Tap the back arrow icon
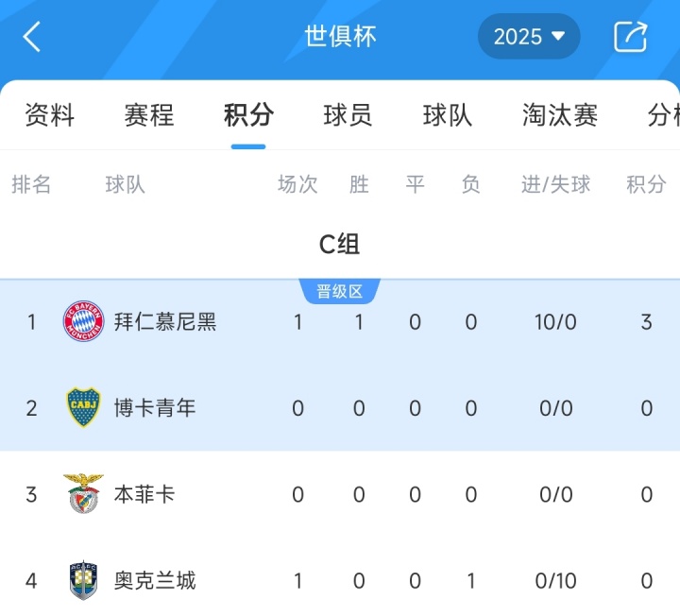This screenshot has height=616, width=680. click(33, 37)
